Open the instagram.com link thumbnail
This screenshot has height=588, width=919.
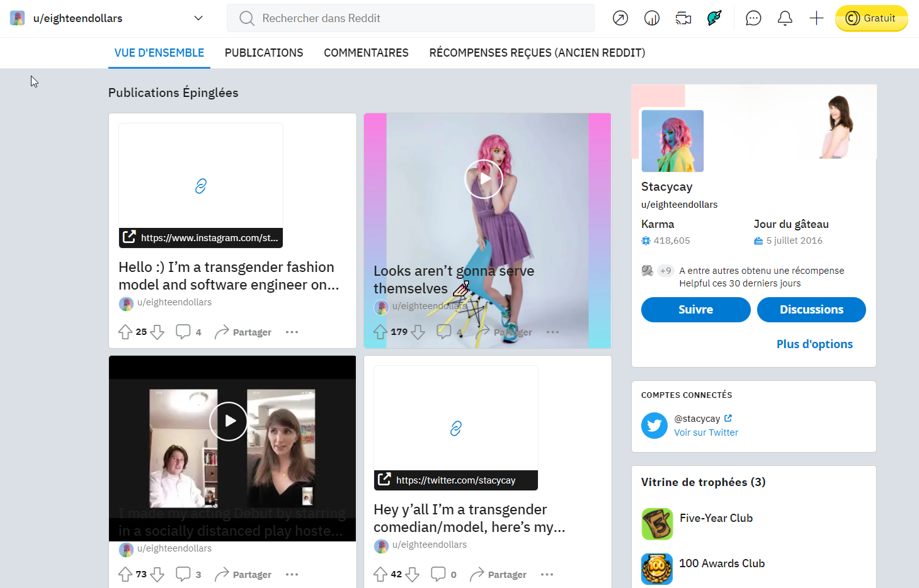click(x=201, y=185)
